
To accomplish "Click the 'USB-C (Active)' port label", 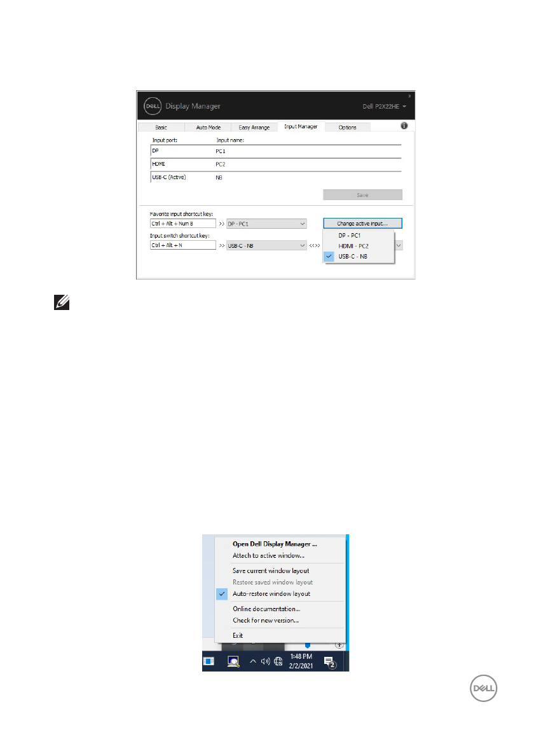I will tap(169, 177).
